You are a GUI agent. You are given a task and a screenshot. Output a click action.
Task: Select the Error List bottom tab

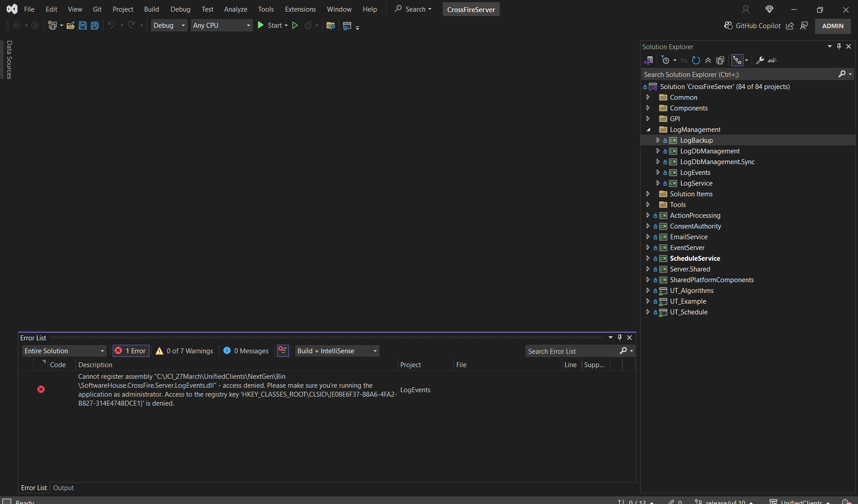point(34,488)
